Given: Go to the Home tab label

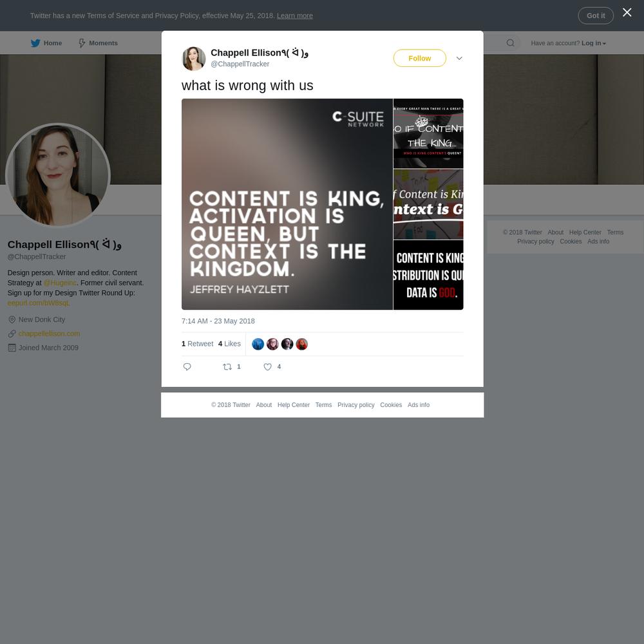Looking at the screenshot, I should [x=53, y=43].
